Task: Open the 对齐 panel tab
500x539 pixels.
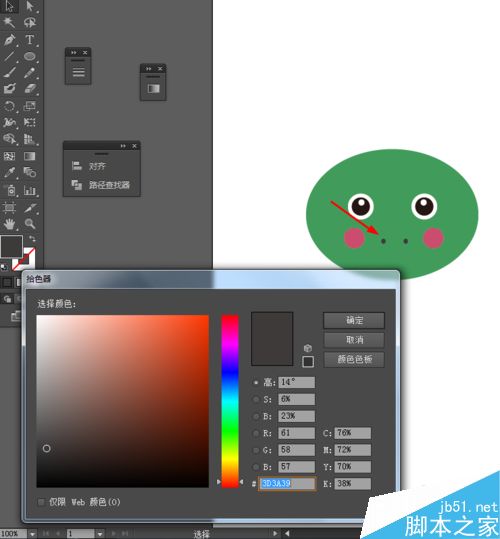Action: click(x=97, y=166)
